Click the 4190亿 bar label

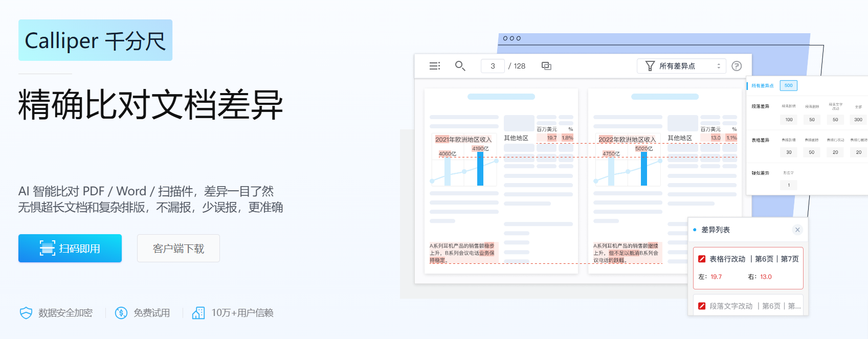(480, 149)
